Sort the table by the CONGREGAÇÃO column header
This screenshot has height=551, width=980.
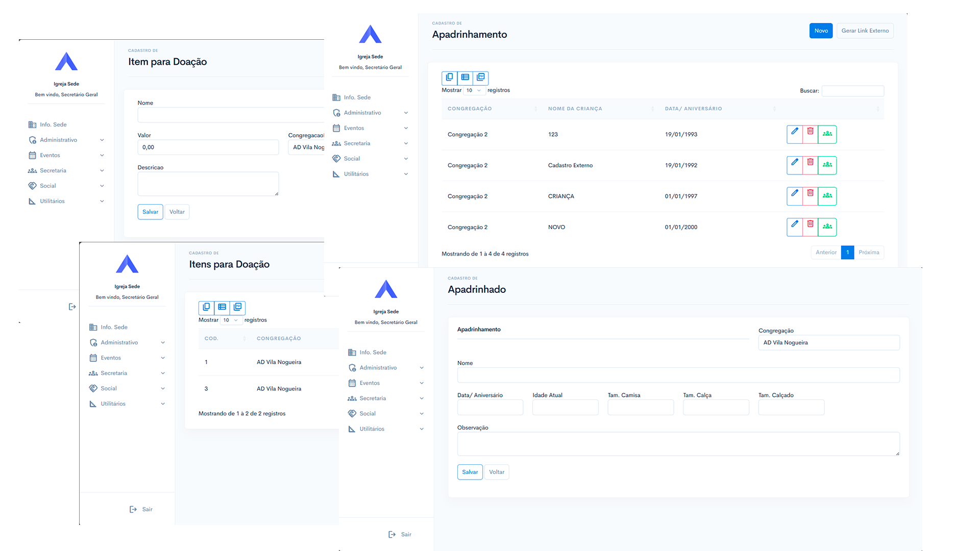click(470, 109)
